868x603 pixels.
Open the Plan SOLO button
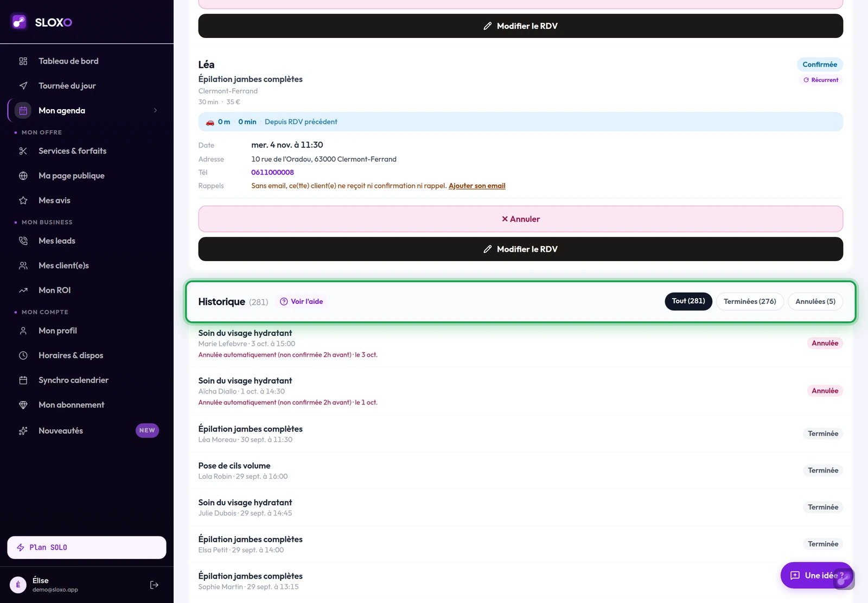pyautogui.click(x=87, y=547)
